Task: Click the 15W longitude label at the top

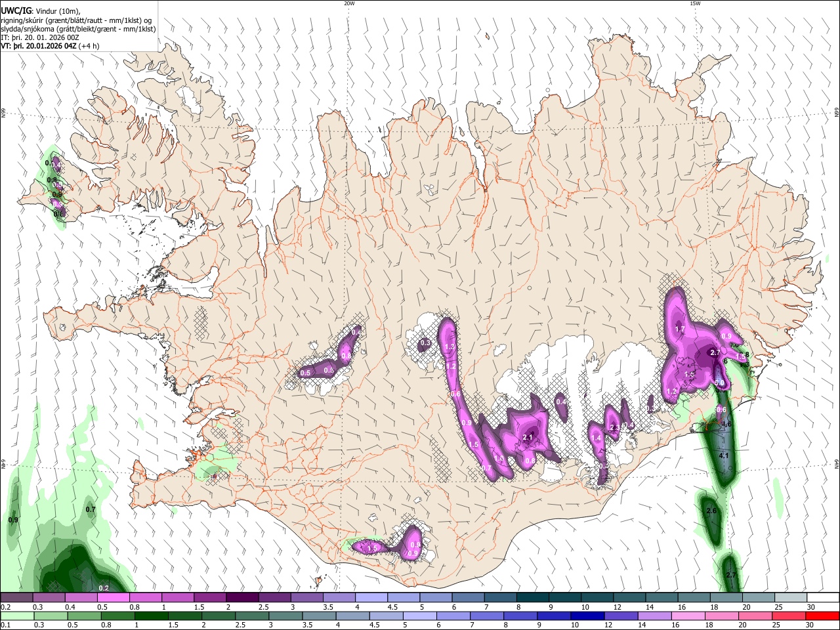Action: 694,3
